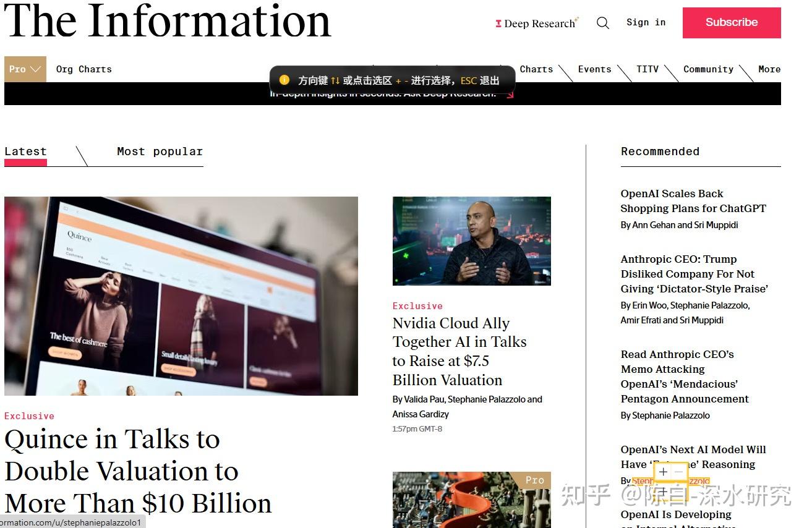Open the More navigation menu
Screen dimensions: 812x528
point(769,69)
